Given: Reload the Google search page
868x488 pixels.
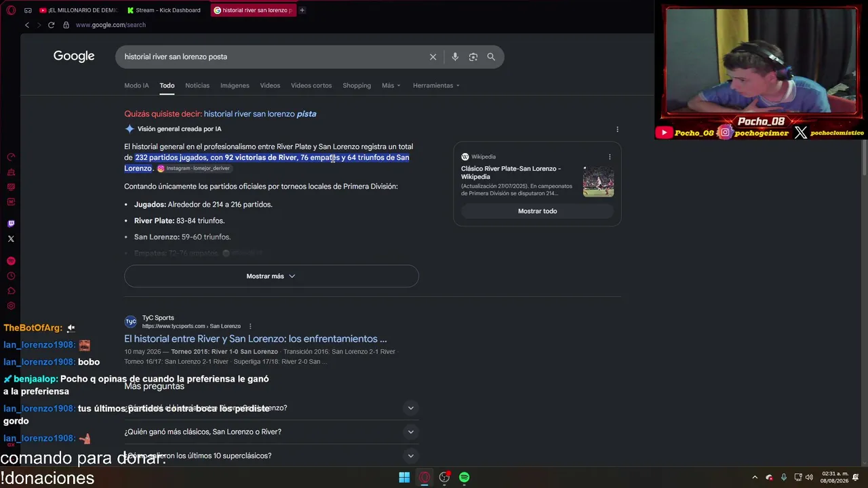Looking at the screenshot, I should point(51,25).
